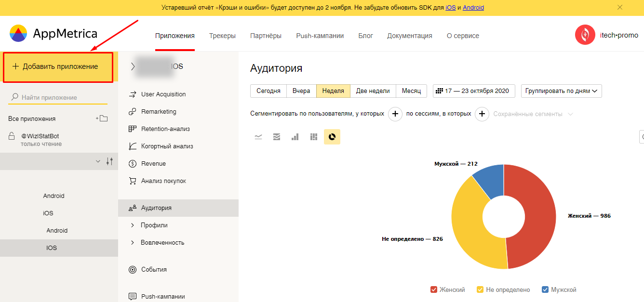This screenshot has width=644, height=302.
Task: Open the folder settings sliders icon
Action: click(109, 161)
